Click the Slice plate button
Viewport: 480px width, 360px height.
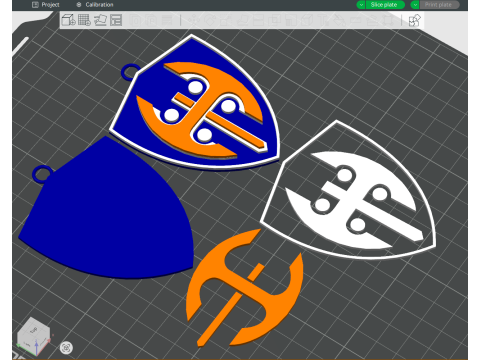tap(385, 5)
